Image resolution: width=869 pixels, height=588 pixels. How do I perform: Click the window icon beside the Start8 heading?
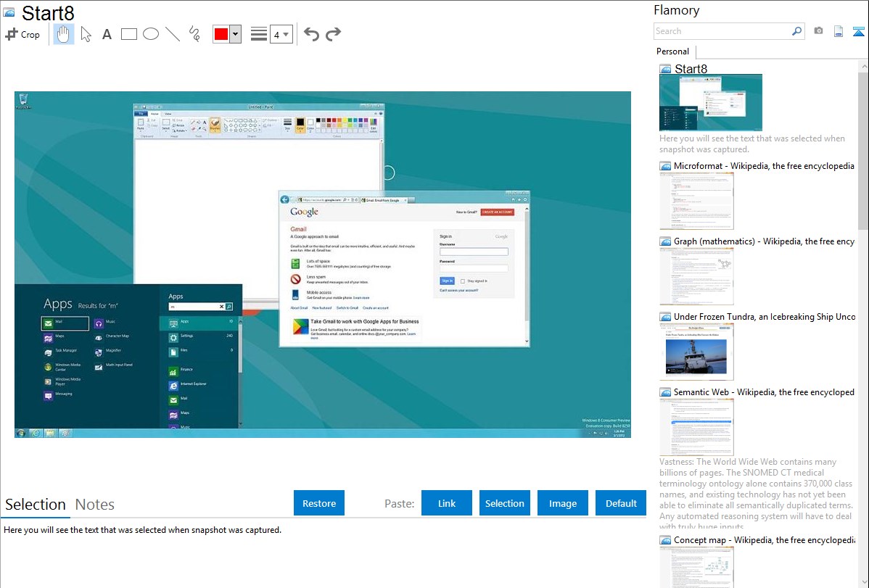click(x=9, y=12)
